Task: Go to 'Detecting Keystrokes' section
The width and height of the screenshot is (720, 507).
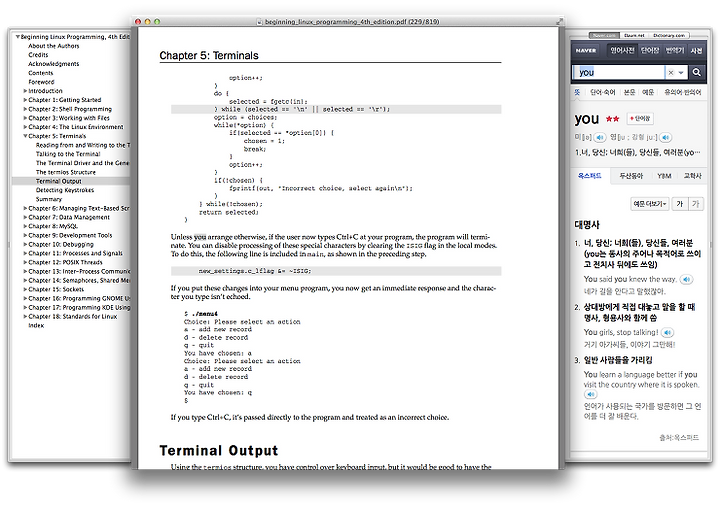Action: point(65,190)
